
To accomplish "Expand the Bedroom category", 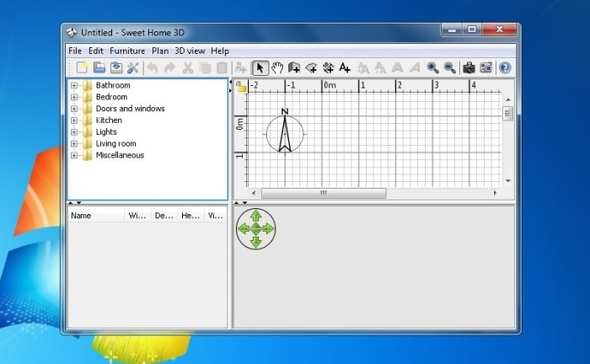I will pyautogui.click(x=74, y=97).
